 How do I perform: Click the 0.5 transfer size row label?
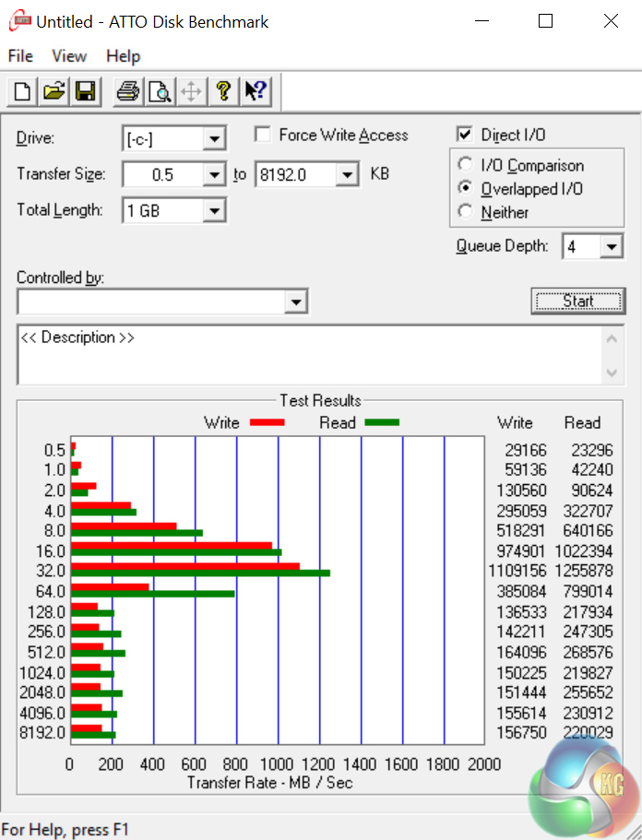[x=54, y=451]
